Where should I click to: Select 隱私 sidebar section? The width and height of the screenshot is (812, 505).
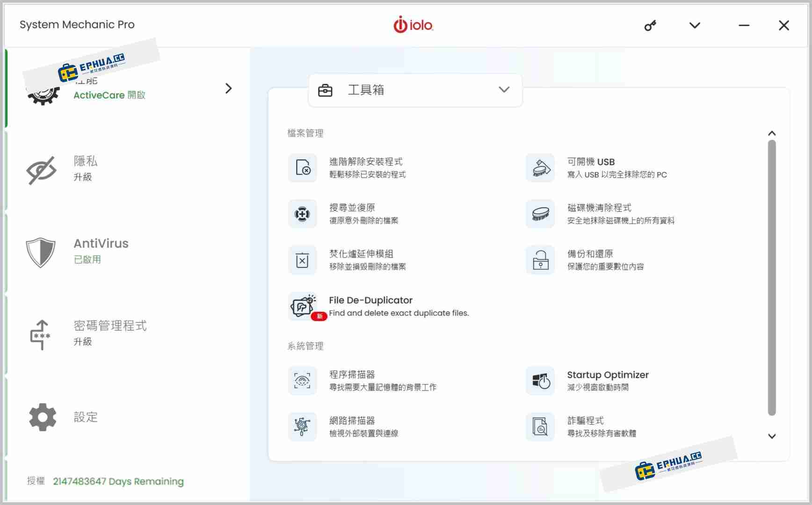click(126, 169)
